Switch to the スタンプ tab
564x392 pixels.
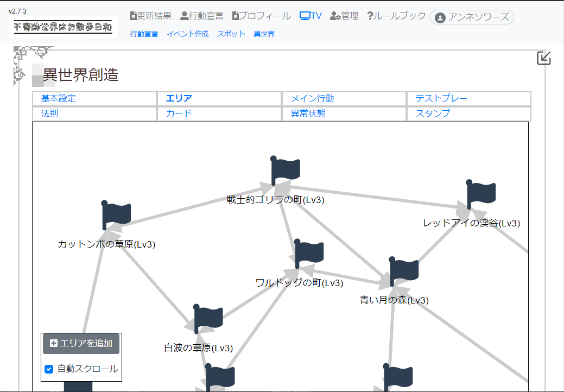tap(469, 113)
